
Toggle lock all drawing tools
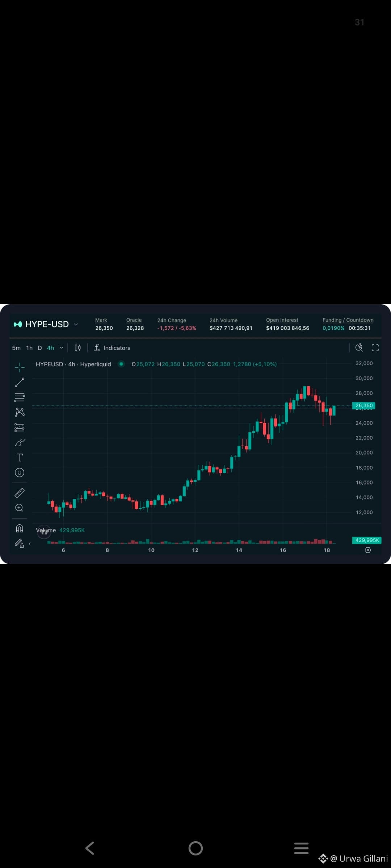20,543
